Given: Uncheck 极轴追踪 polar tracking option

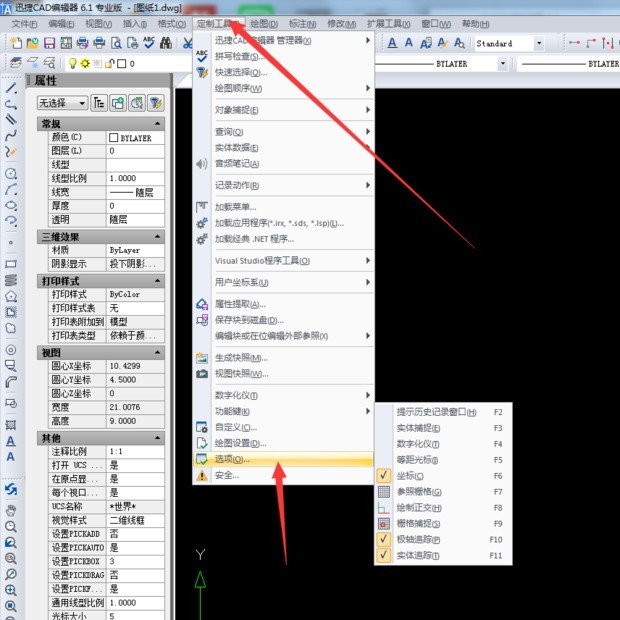Looking at the screenshot, I should click(384, 539).
